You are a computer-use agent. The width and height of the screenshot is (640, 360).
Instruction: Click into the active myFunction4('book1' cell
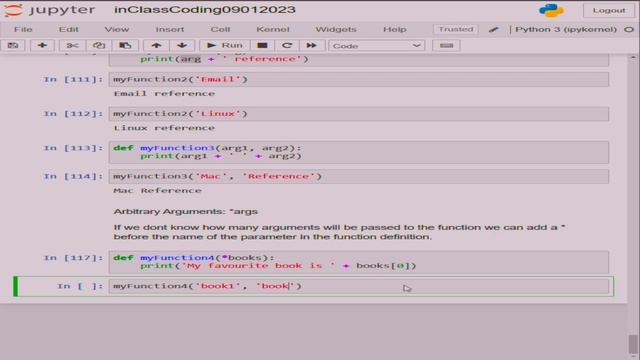coord(359,286)
